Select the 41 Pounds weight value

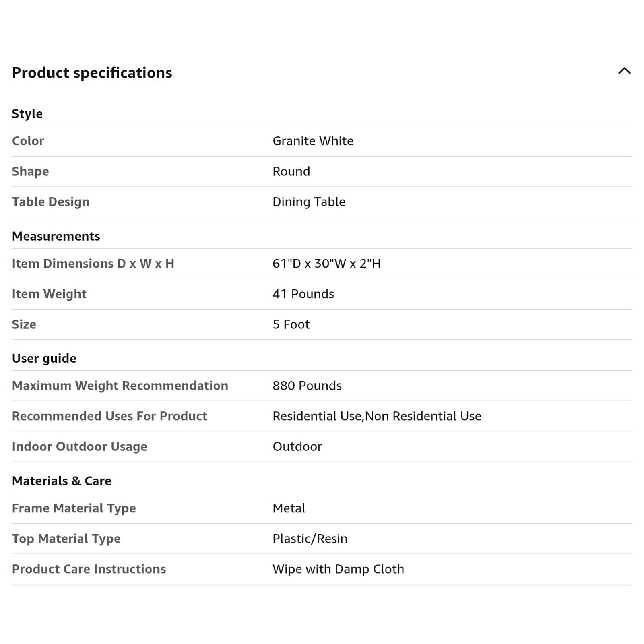[x=303, y=294]
